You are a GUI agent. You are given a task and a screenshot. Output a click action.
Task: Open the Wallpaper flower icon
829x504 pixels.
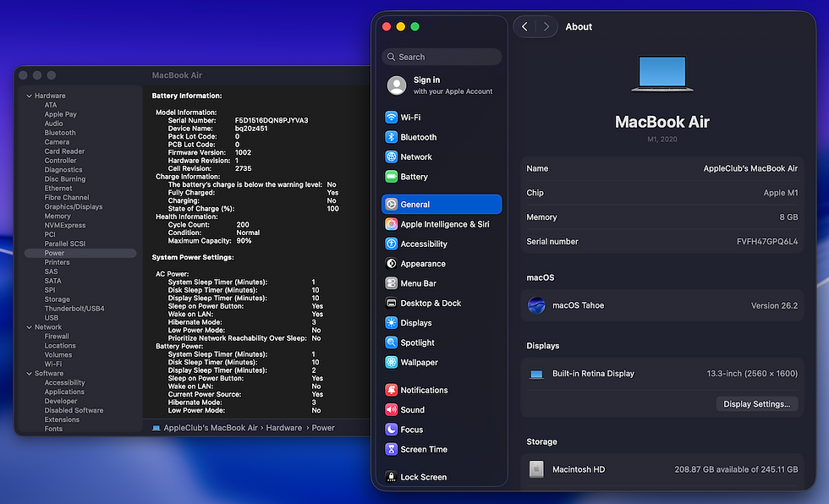point(391,363)
